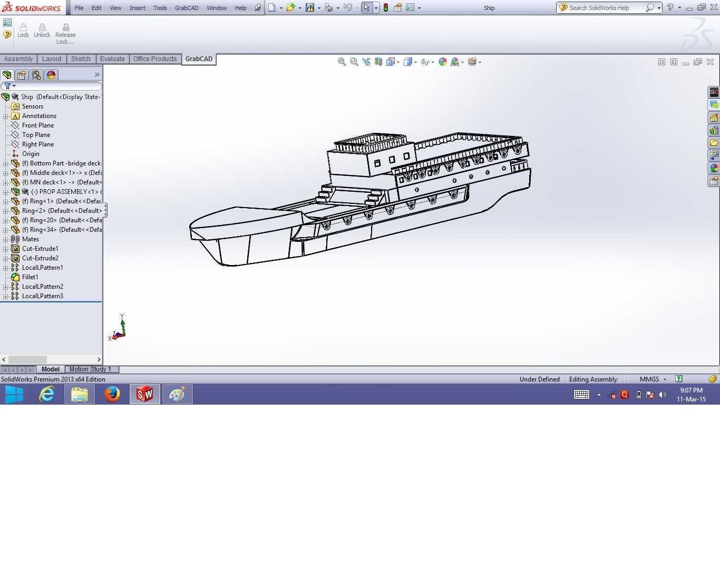Image resolution: width=720 pixels, height=588 pixels.
Task: Select the Zoom to Area tool
Action: pos(354,62)
